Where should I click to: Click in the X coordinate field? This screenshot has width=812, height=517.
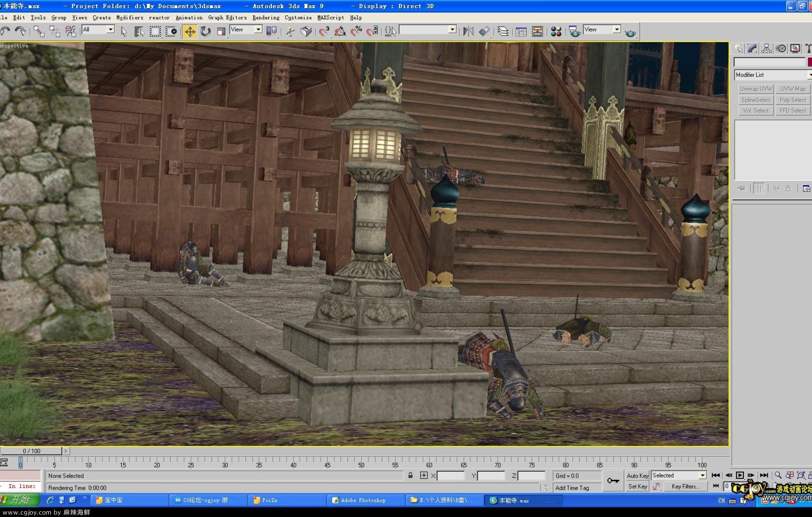pyautogui.click(x=450, y=476)
